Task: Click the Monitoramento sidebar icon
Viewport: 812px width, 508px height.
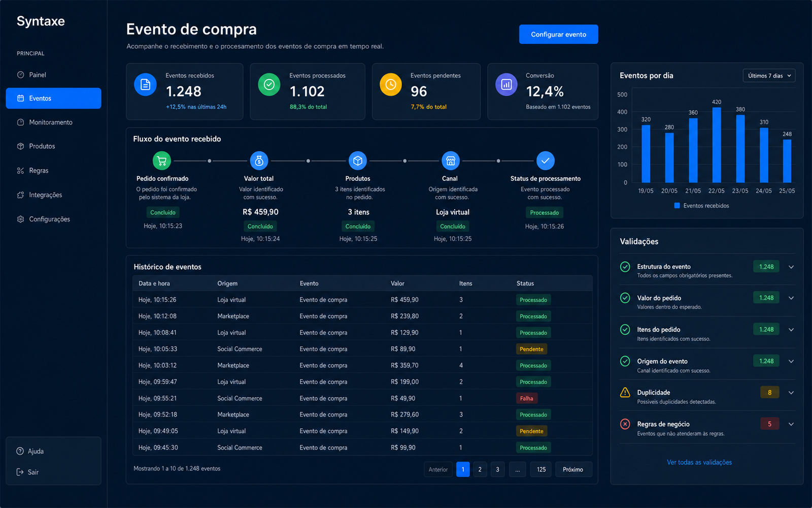Action: click(x=20, y=122)
